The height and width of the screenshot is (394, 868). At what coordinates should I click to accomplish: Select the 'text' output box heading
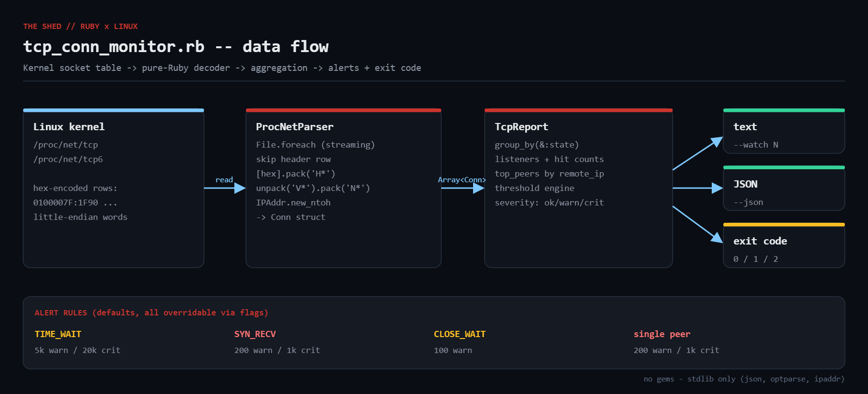(745, 127)
